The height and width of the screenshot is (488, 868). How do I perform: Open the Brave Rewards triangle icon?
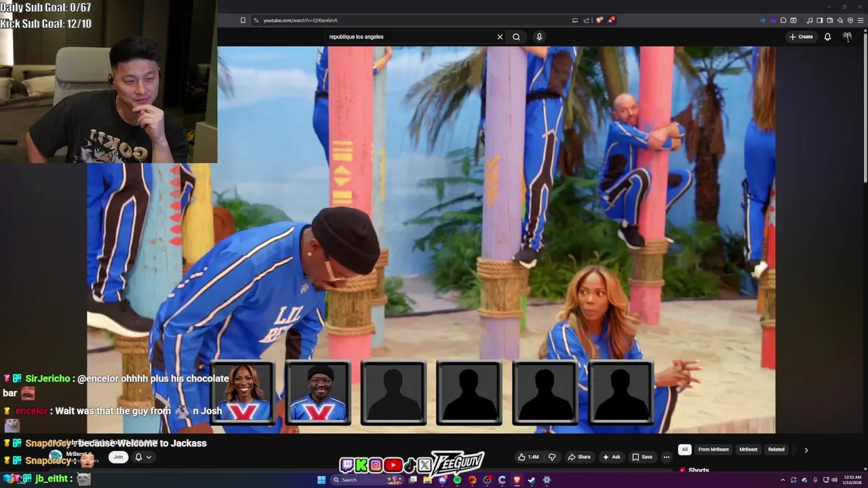[x=611, y=20]
